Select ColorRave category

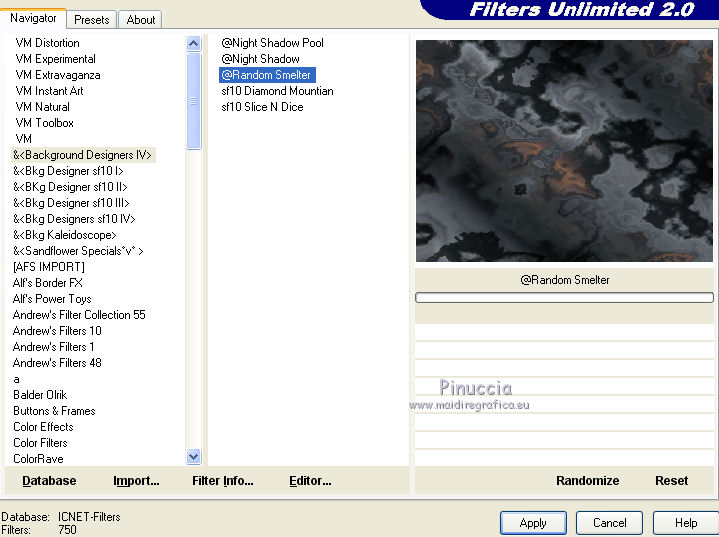(38, 459)
